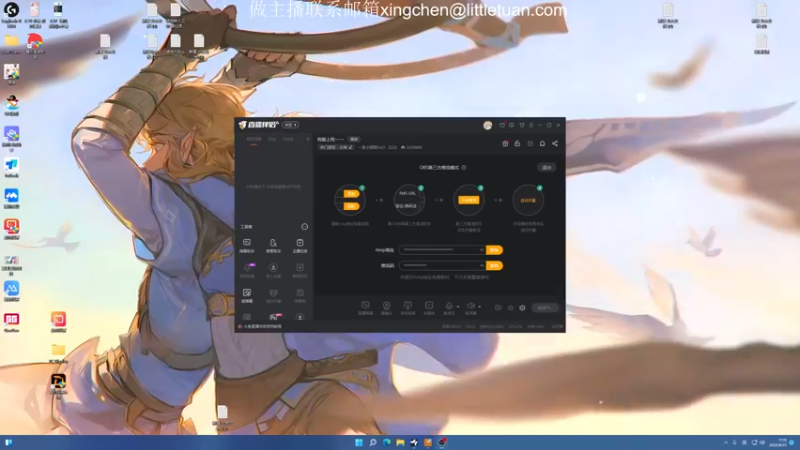
Task: Open the QQ penguin desktop icon
Action: (x=11, y=106)
